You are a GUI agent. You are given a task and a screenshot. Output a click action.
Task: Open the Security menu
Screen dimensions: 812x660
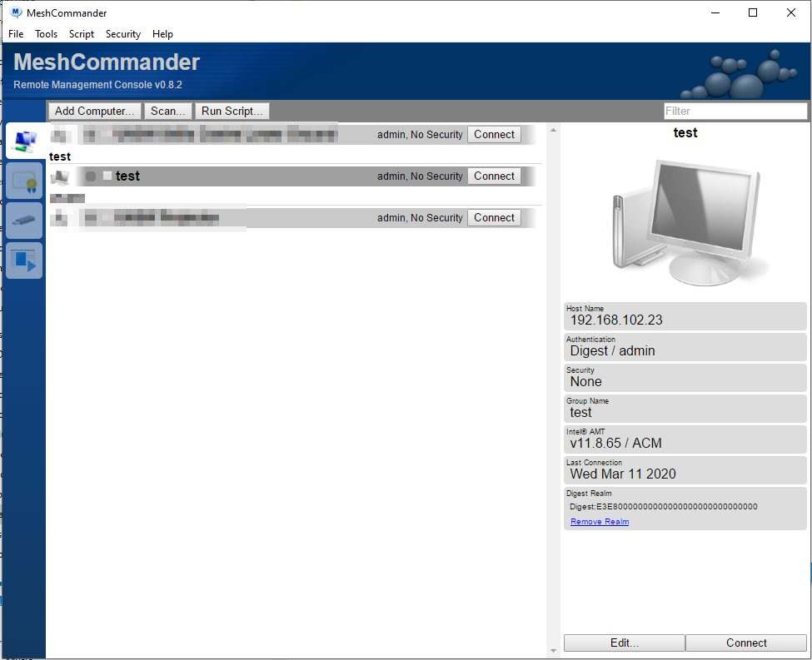[x=122, y=34]
